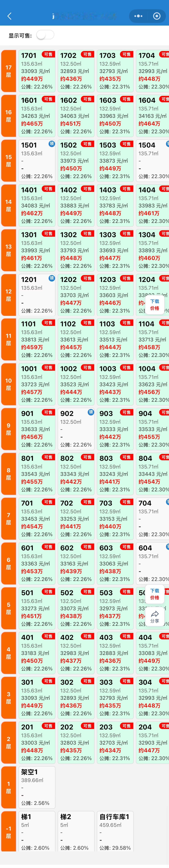Click price 约462万 on unit 1401
Image resolution: width=169 pixels, height=868 pixels.
point(32,213)
